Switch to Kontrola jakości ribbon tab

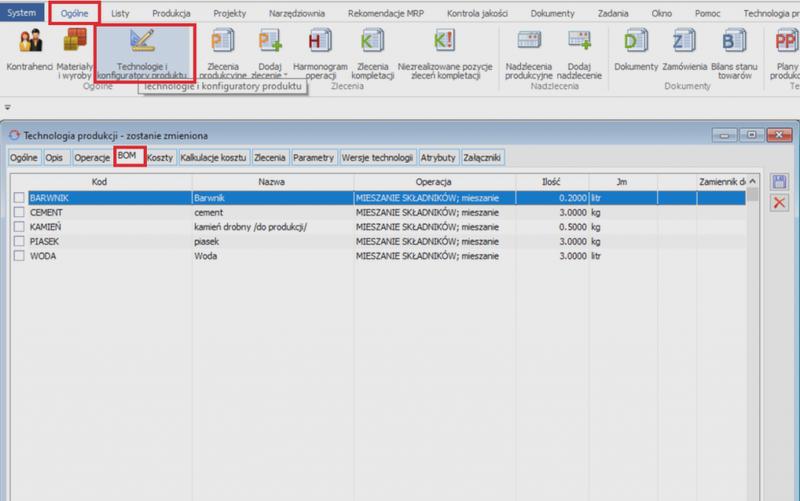tap(477, 13)
